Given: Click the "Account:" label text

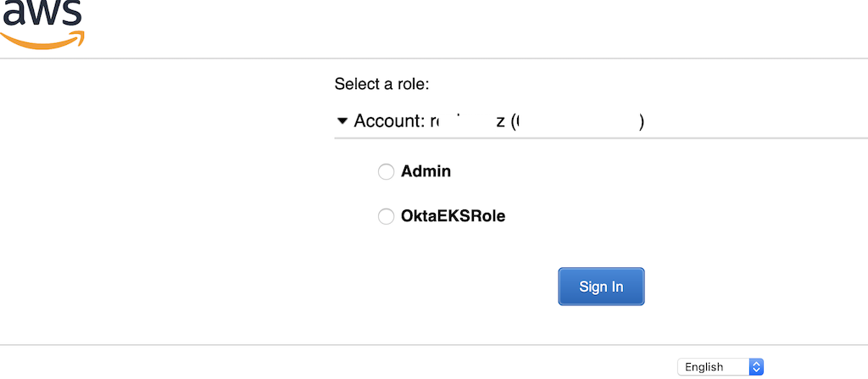Looking at the screenshot, I should tap(389, 121).
